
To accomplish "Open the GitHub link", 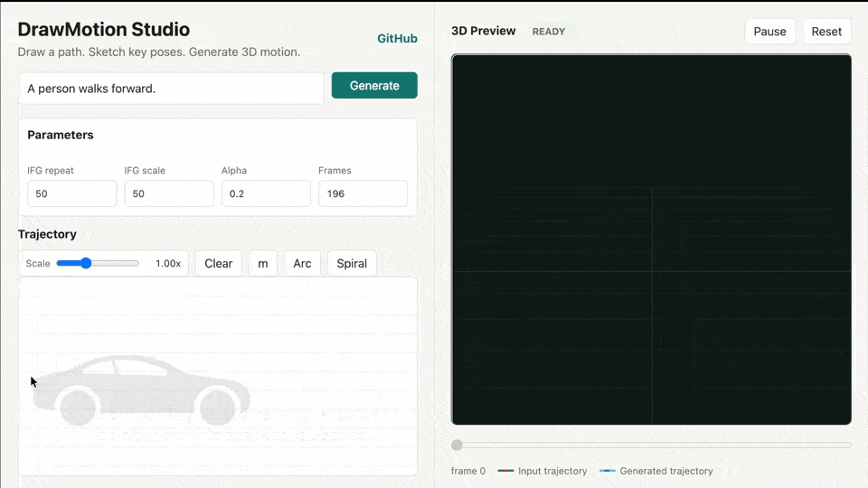I will (397, 39).
